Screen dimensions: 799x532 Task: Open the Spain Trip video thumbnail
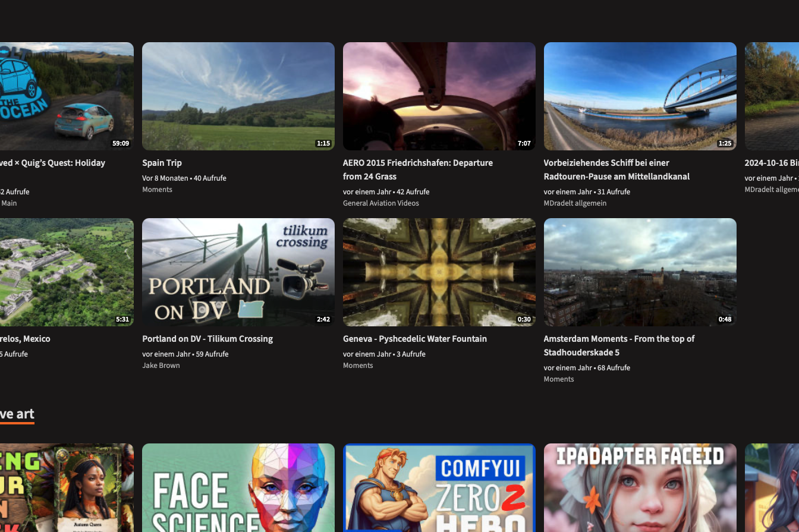tap(238, 96)
